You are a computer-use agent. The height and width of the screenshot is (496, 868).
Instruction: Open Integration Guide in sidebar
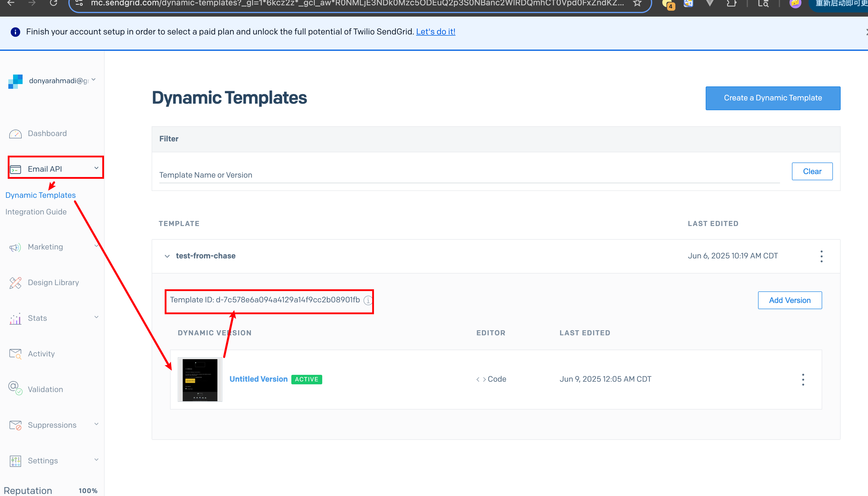(36, 212)
